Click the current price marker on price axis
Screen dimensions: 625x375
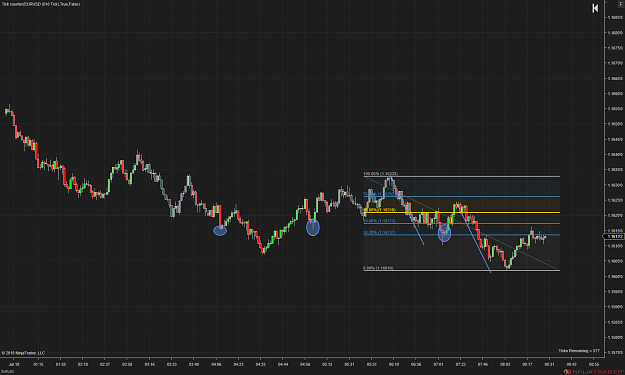(x=614, y=236)
